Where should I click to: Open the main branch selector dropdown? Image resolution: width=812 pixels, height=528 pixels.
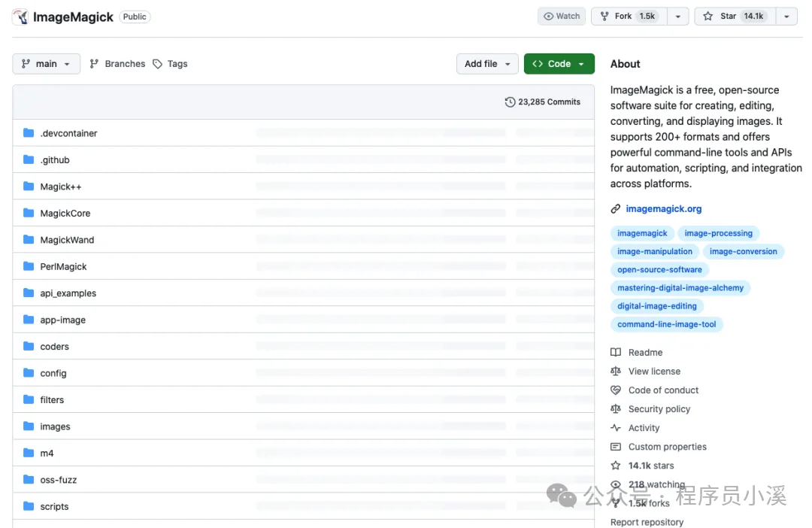click(x=46, y=64)
